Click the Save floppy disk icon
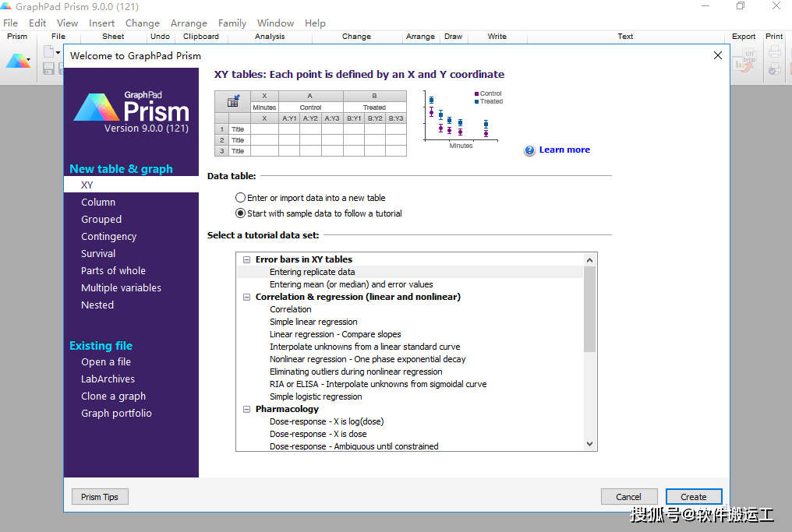792x532 pixels. (48, 69)
